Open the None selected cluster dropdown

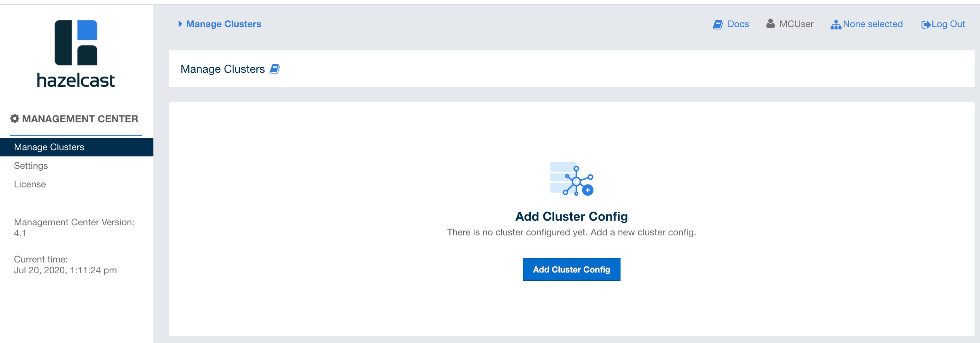[873, 24]
